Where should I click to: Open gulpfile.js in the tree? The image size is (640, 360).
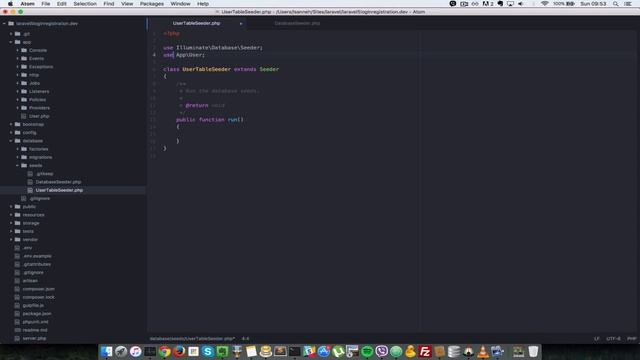(x=33, y=305)
